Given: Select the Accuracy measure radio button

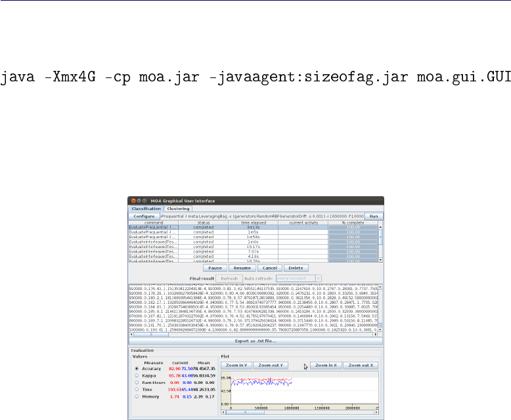Looking at the screenshot, I should point(137,369).
